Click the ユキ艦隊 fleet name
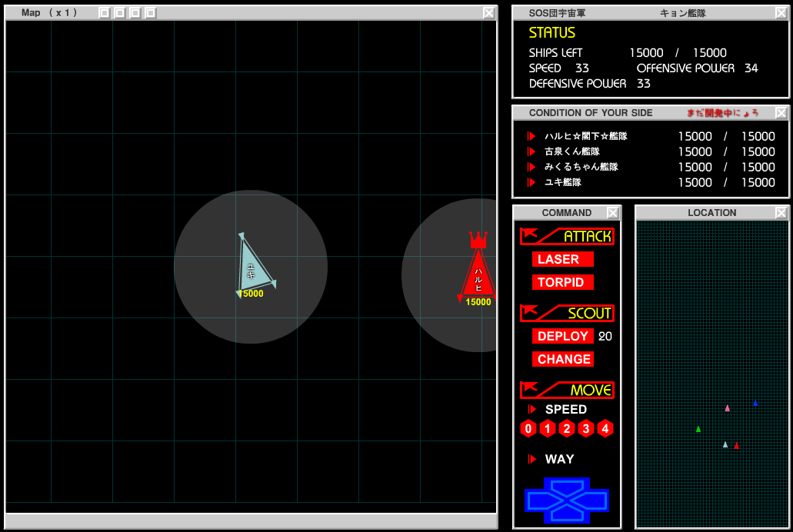The width and height of the screenshot is (793, 532). point(562,182)
